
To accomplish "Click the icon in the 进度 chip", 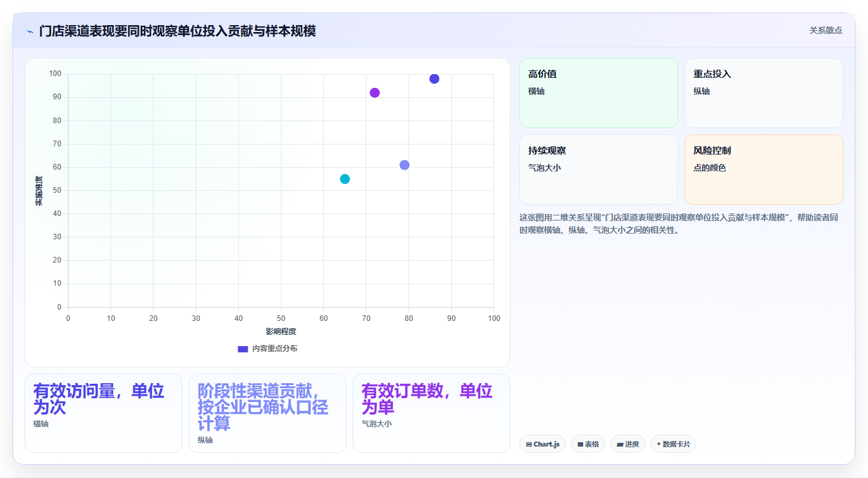I will tap(620, 445).
